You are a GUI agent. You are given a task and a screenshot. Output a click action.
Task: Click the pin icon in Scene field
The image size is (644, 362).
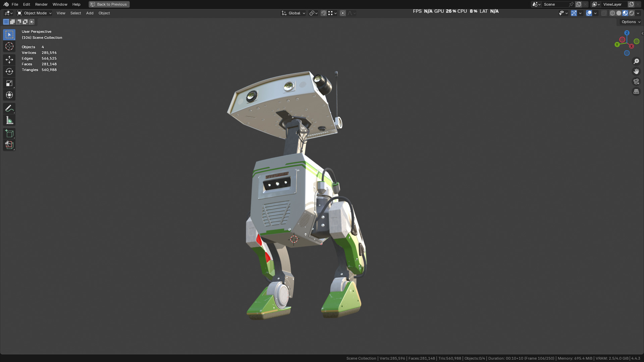click(x=571, y=4)
